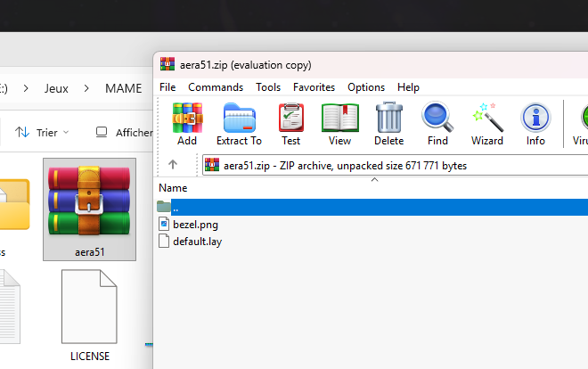Image resolution: width=588 pixels, height=369 pixels.
Task: Click the archive path address field
Action: click(392, 165)
